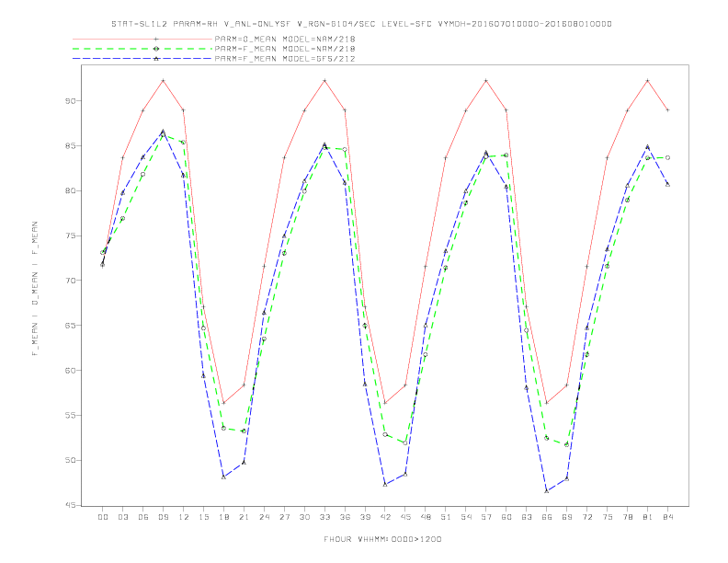The height and width of the screenshot is (563, 728).
Task: Click the x-axis label FHOUR VHHMM:0000>1200
Action: click(x=382, y=539)
